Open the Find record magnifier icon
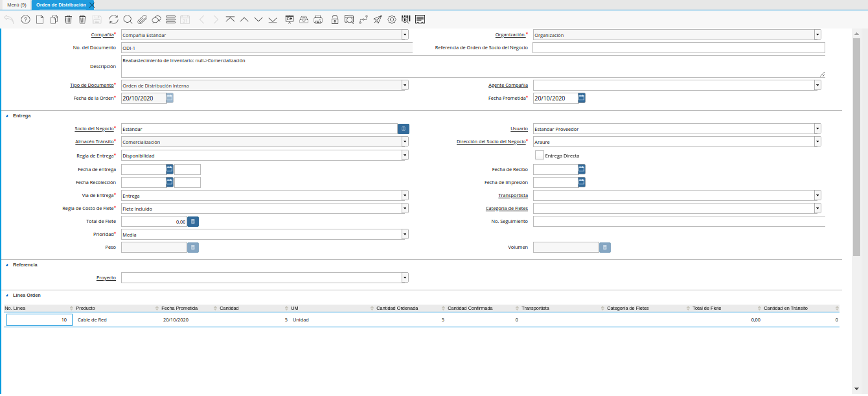868x396 pixels. (128, 19)
